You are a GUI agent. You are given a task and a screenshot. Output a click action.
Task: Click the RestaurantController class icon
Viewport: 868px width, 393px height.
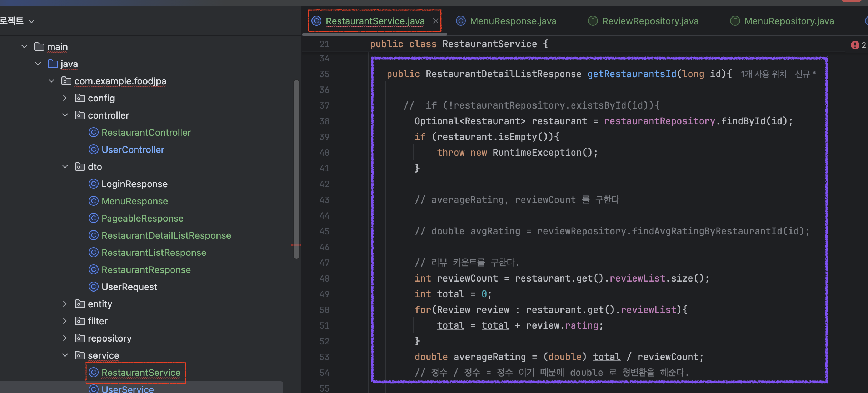tap(93, 133)
